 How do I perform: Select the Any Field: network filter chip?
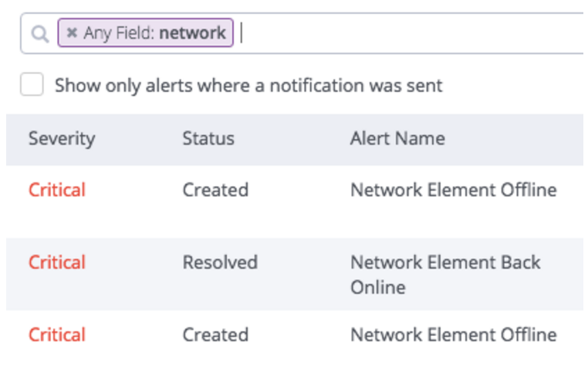[146, 32]
